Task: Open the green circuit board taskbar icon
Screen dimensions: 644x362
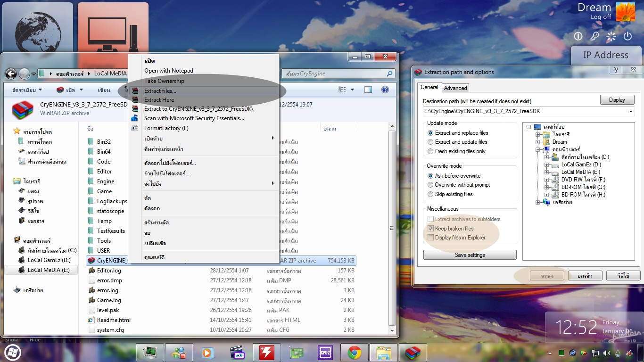Action: click(x=296, y=353)
